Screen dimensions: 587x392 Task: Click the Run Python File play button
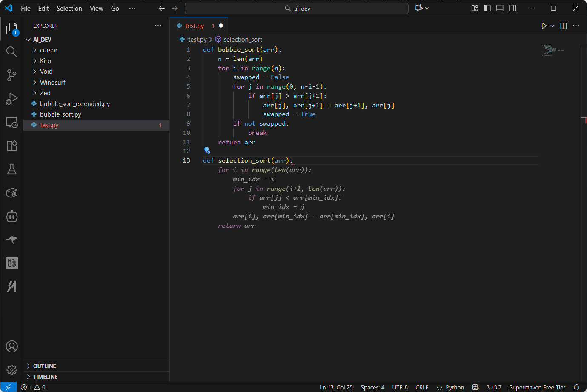click(x=544, y=26)
